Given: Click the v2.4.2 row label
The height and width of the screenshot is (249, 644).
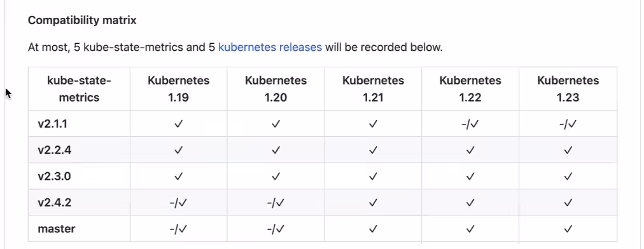Looking at the screenshot, I should tap(54, 203).
